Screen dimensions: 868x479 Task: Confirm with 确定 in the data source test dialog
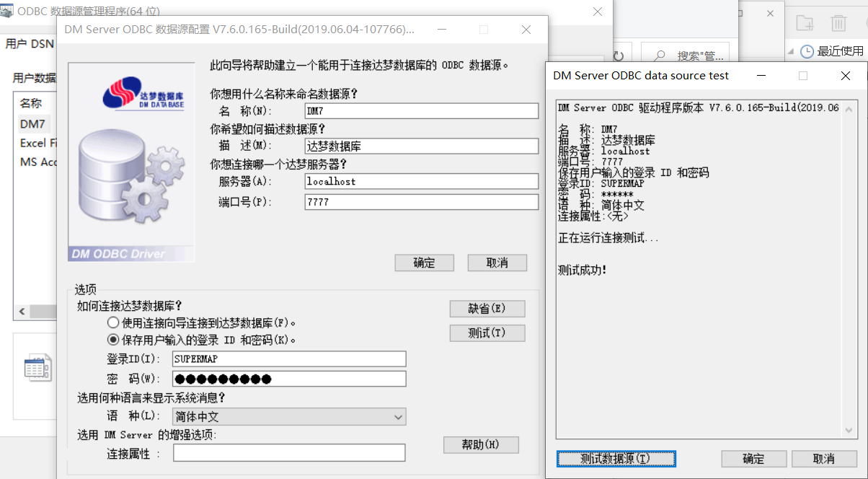(x=753, y=459)
